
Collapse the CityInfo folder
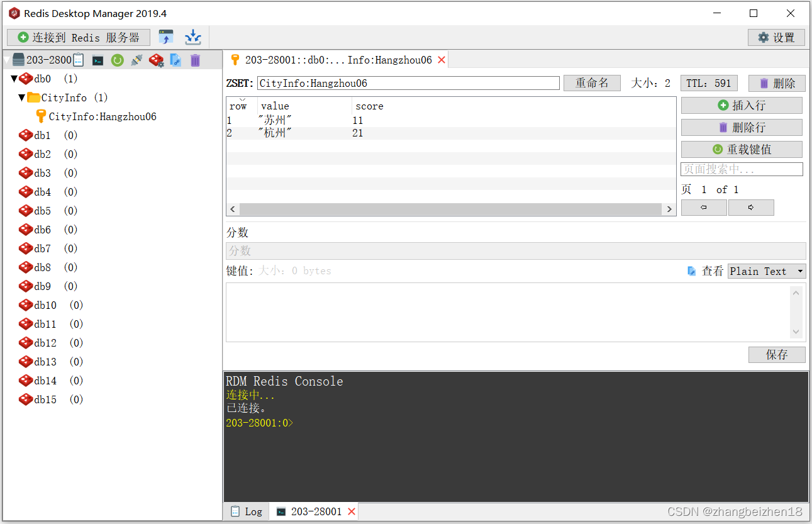pos(23,97)
